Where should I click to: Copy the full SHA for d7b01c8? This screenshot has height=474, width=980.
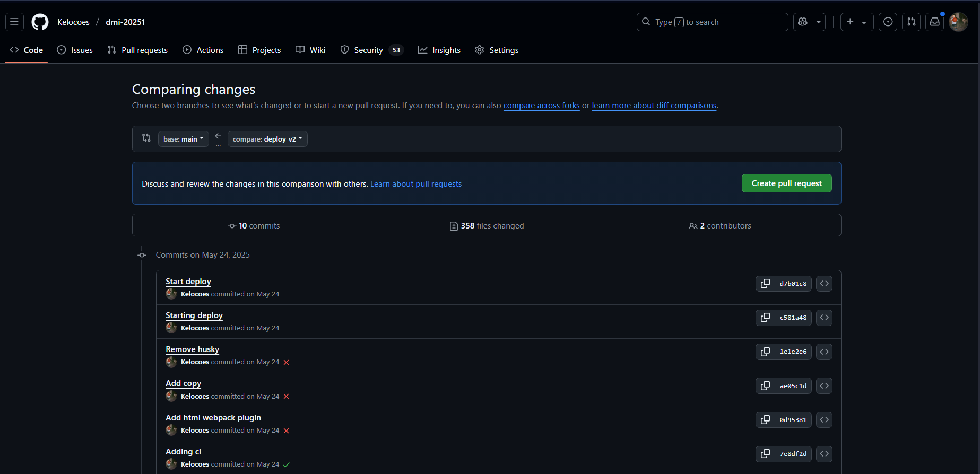point(765,284)
